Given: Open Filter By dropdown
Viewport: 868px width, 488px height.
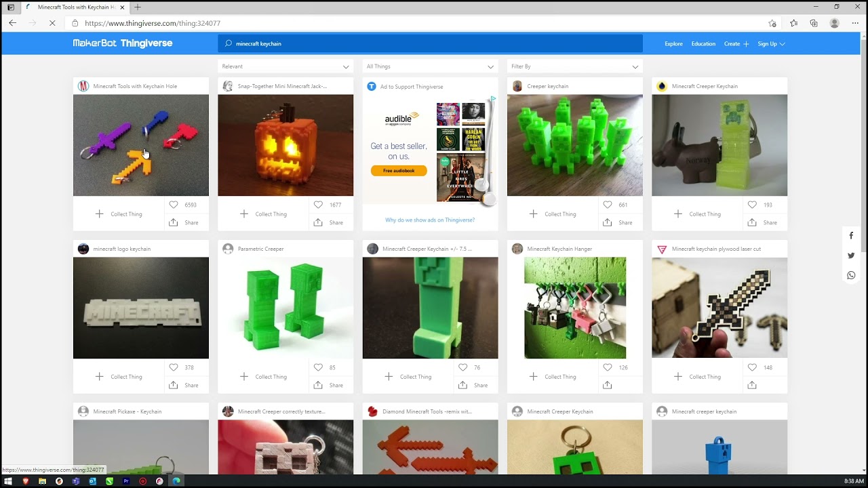Looking at the screenshot, I should tap(575, 66).
